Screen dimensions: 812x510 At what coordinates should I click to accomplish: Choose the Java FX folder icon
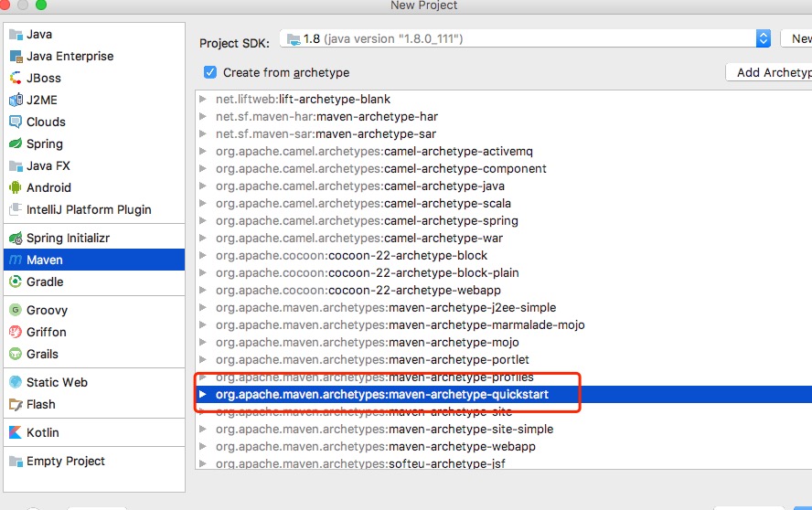16,166
